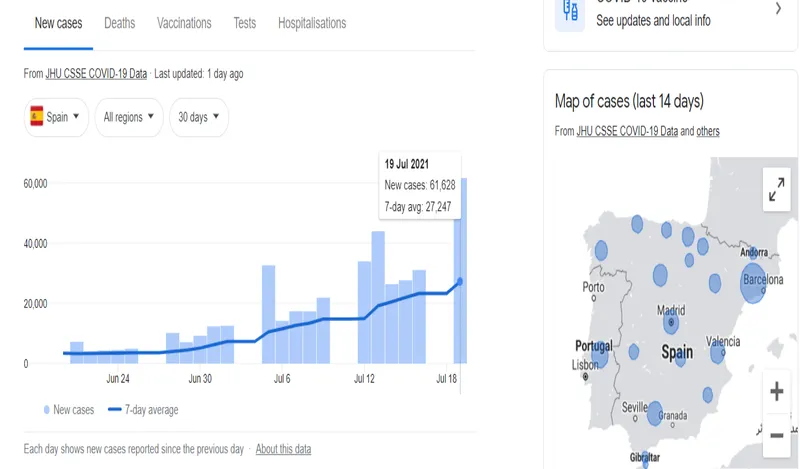
Task: Open the All regions dropdown
Action: [129, 117]
